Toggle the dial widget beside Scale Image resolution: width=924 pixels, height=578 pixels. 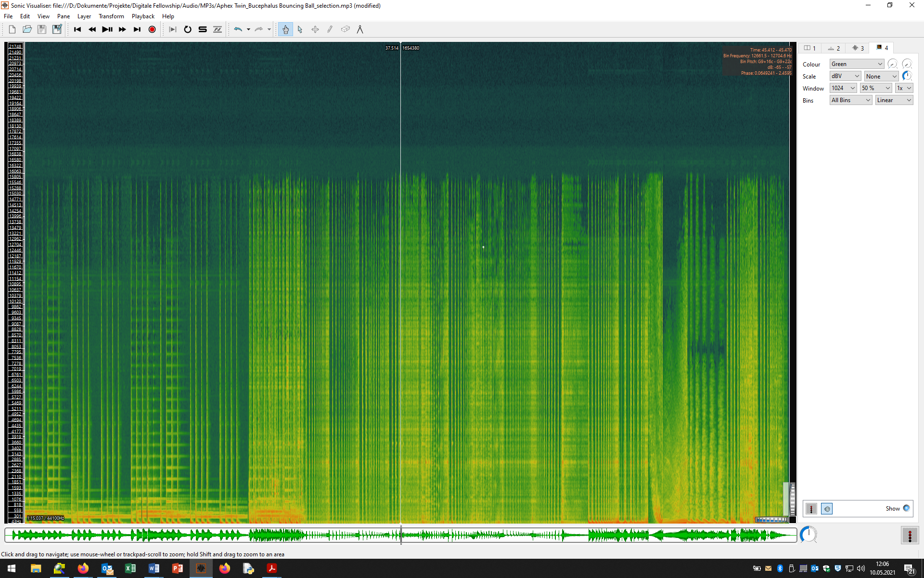point(907,76)
